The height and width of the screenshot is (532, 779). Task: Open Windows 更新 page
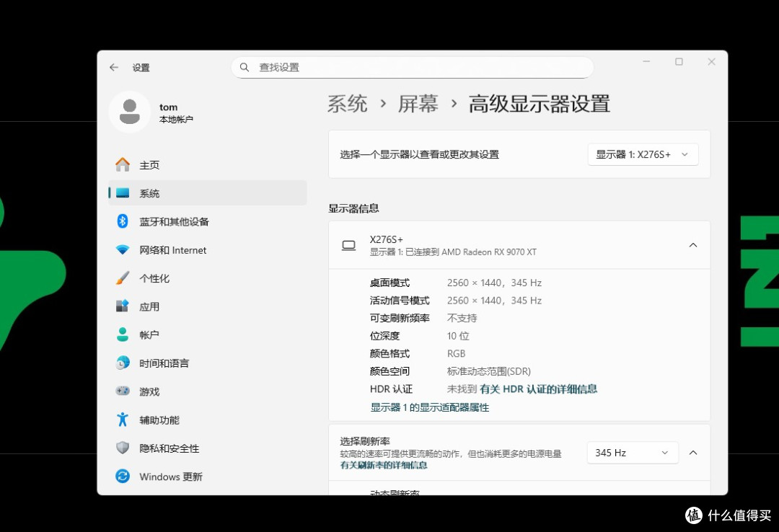208,476
